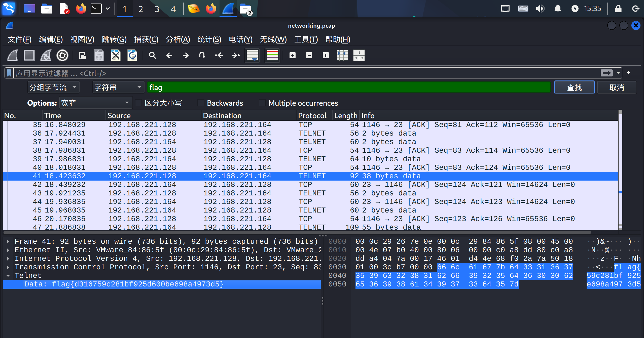Click the resize columns icon
This screenshot has width=644, height=338.
tap(342, 55)
